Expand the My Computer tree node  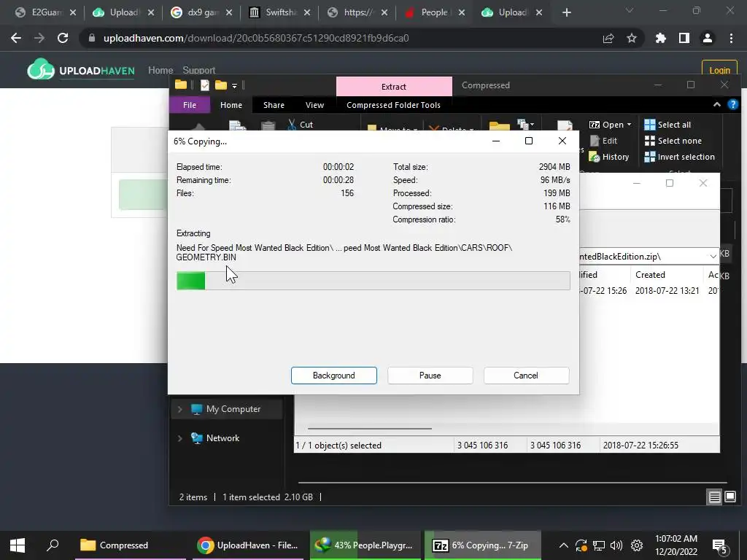point(180,409)
